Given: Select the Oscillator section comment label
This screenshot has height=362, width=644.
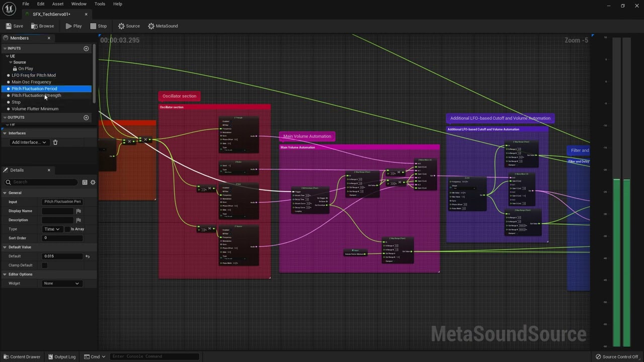Looking at the screenshot, I should click(179, 96).
